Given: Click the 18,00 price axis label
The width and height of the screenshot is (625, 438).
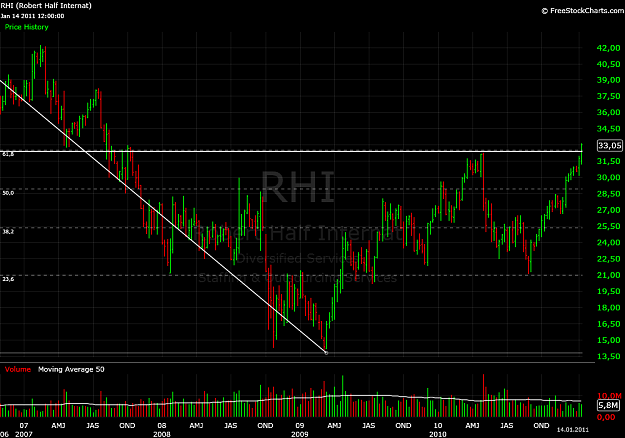Looking at the screenshot, I should click(608, 308).
